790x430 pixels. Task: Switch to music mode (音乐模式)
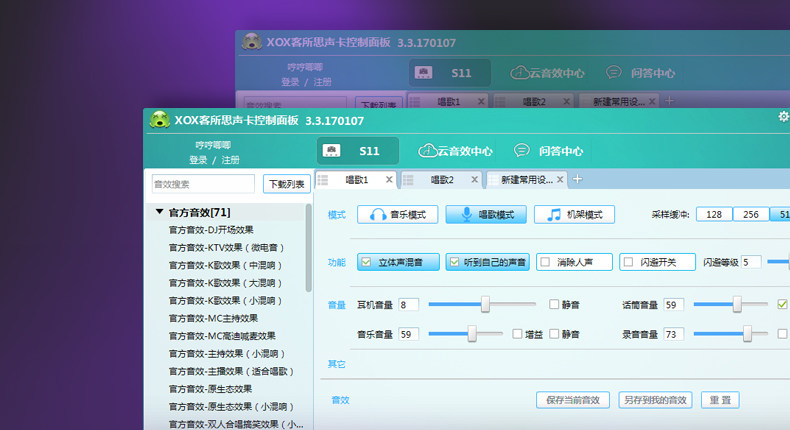398,215
